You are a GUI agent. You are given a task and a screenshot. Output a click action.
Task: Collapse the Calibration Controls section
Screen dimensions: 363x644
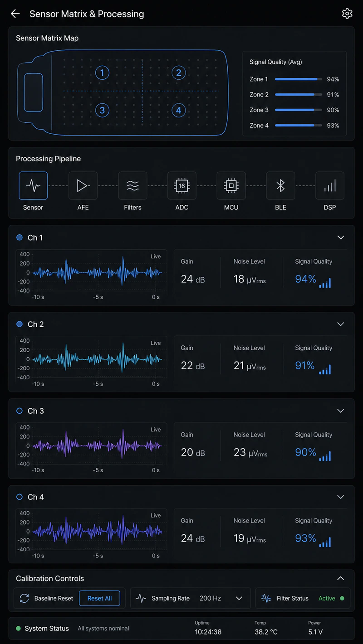(341, 578)
